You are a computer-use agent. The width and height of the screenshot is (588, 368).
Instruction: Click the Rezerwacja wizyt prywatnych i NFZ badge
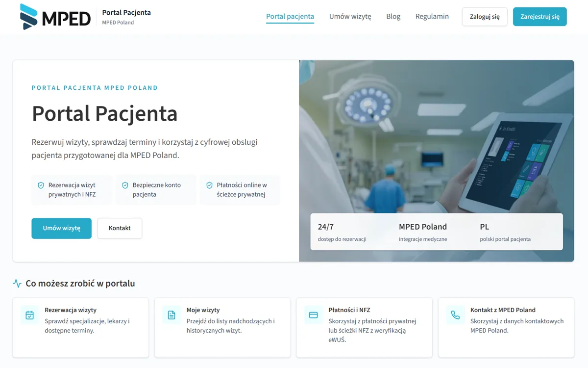click(72, 190)
